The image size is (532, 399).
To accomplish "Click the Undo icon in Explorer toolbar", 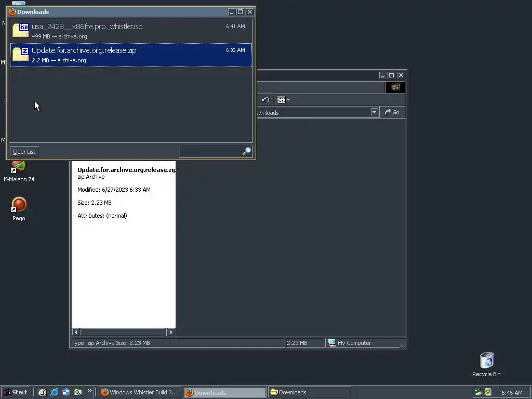I will (x=265, y=100).
